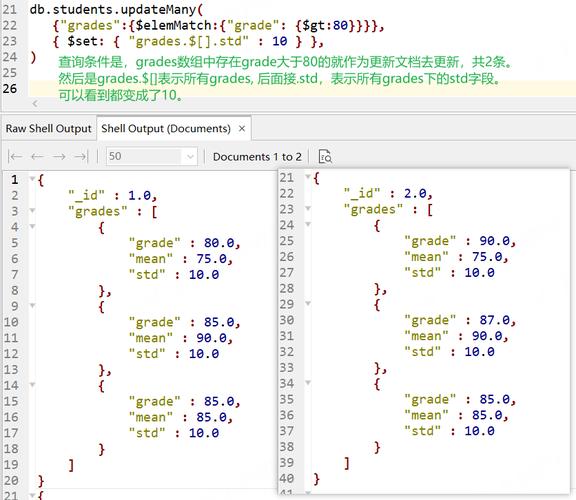Image resolution: width=576 pixels, height=500 pixels.
Task: Click '"grade" : 90.0' value
Action: [x=460, y=241]
